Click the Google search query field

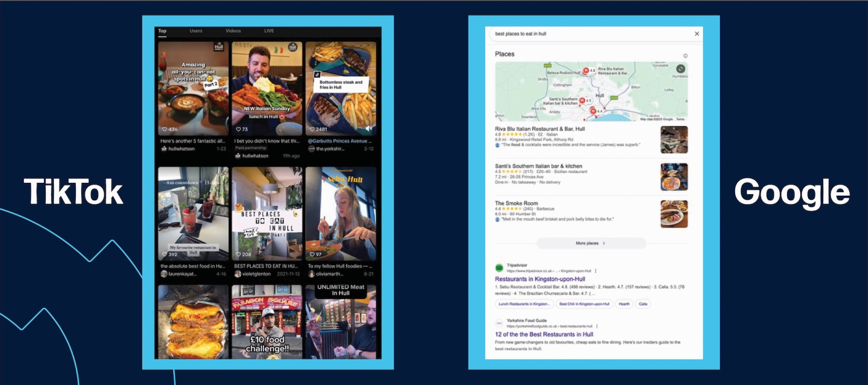(x=570, y=34)
